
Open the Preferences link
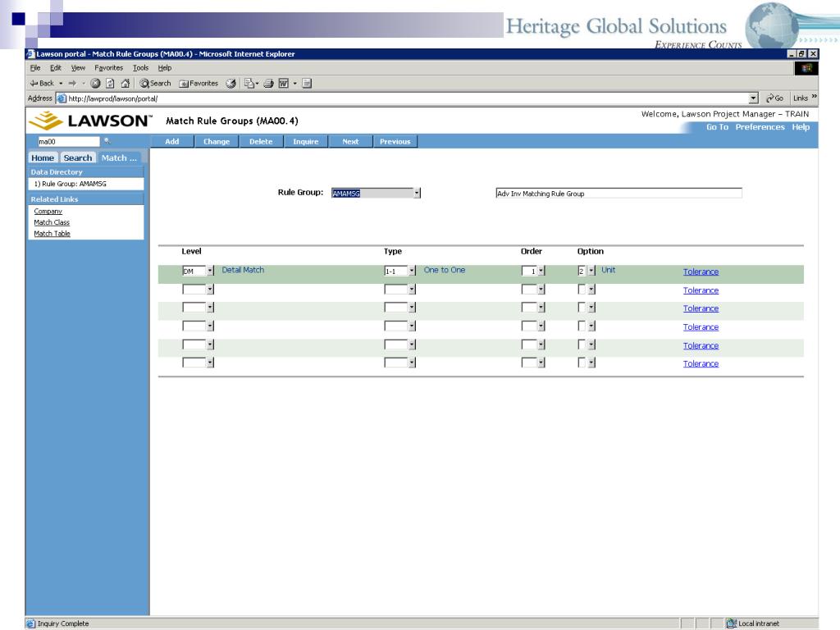click(x=760, y=127)
